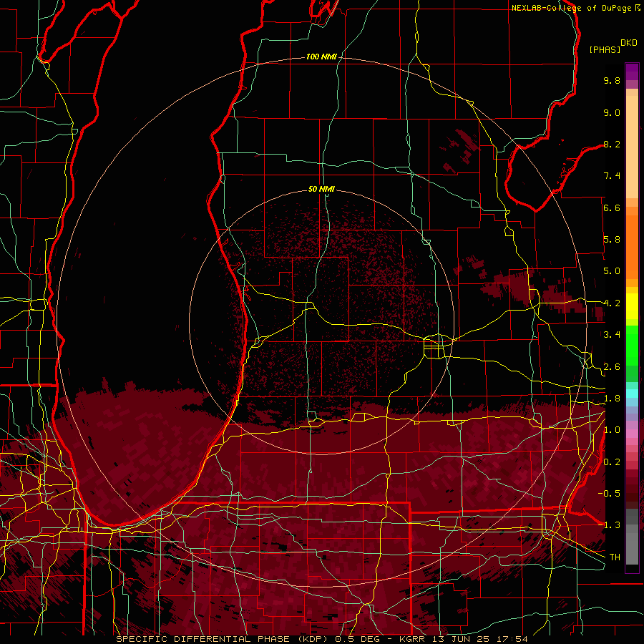644x644 pixels.
Task: Click the 3.4 scale value
Action: 612,335
